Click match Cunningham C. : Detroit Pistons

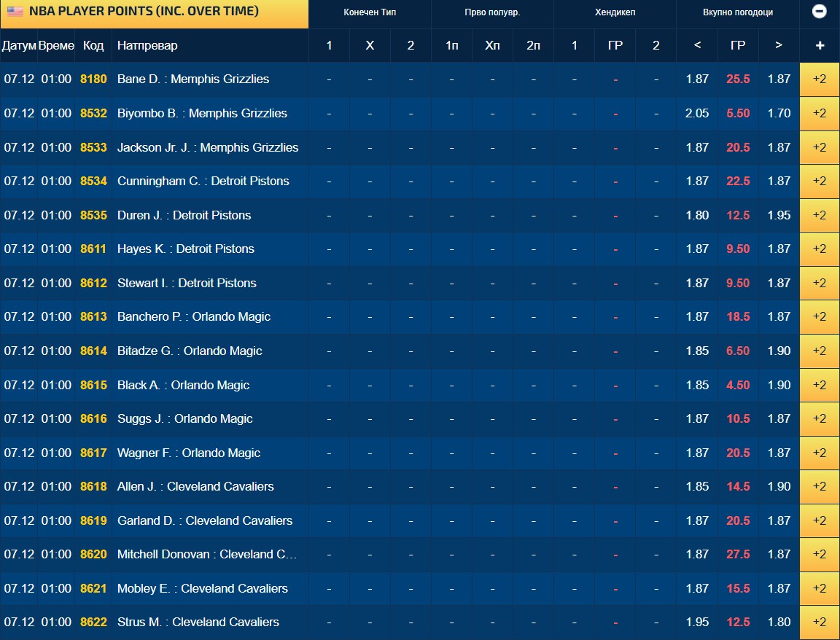[203, 181]
